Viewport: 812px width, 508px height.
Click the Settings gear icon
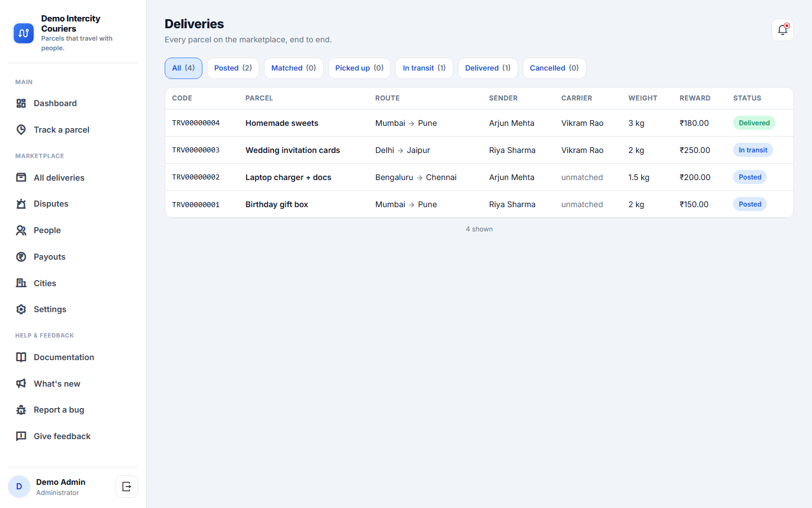[21, 309]
